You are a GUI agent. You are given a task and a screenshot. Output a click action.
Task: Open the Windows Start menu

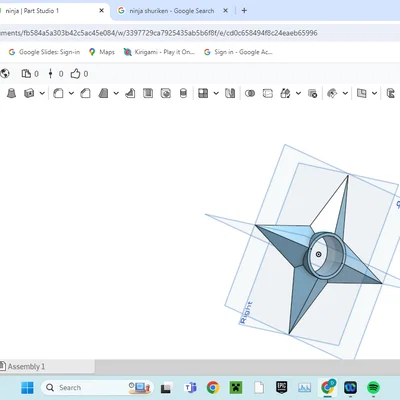pos(27,388)
